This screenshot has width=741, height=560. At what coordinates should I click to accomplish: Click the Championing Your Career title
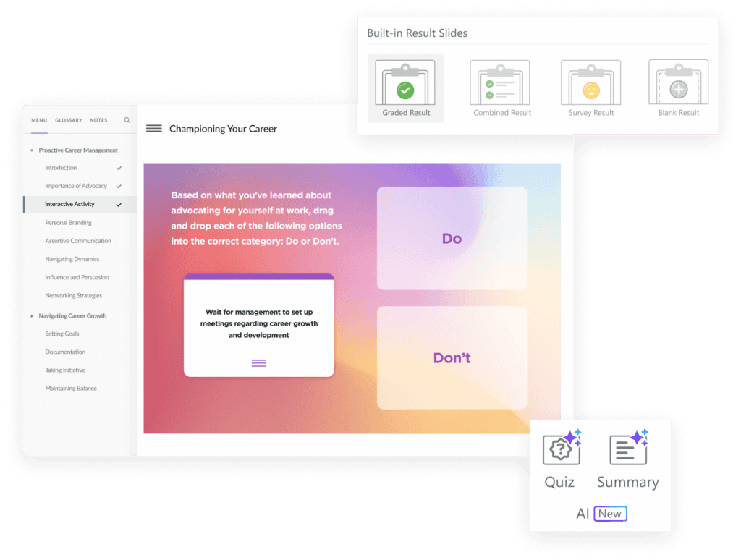tap(223, 129)
